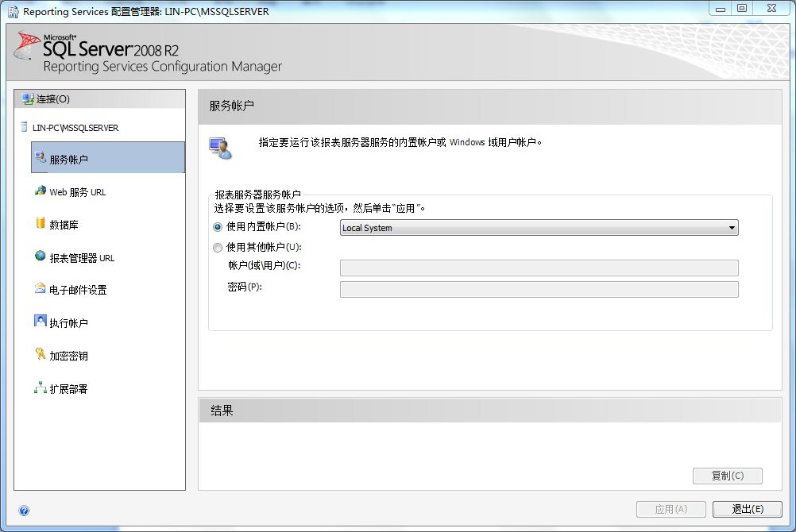
Task: Click the 扩展部署 network icon
Action: click(40, 387)
